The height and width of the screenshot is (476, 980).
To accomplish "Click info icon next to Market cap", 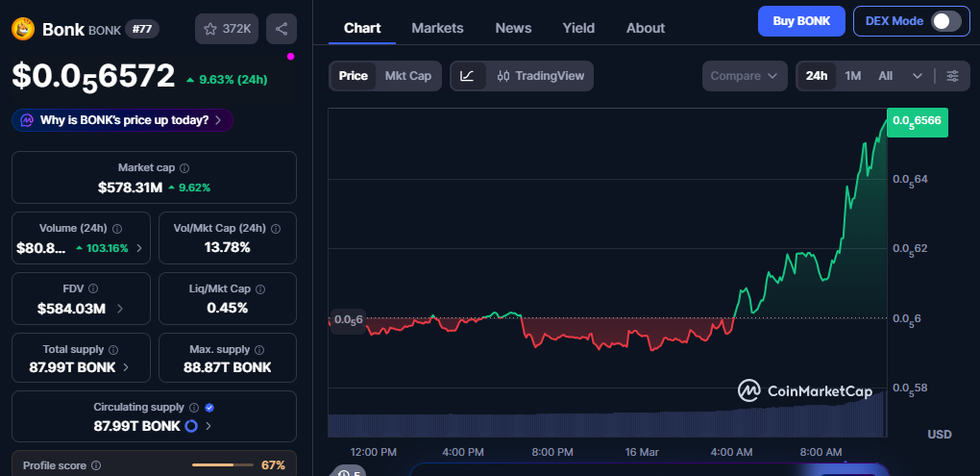I will [185, 168].
